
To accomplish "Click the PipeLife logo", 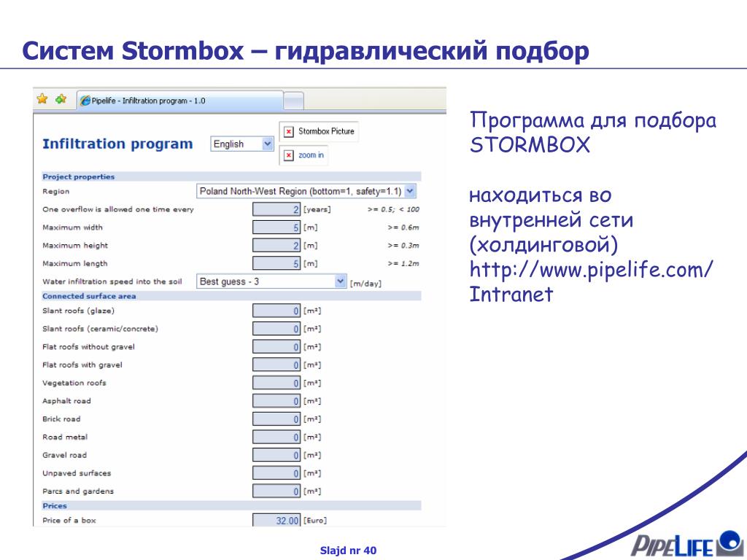I will (687, 544).
